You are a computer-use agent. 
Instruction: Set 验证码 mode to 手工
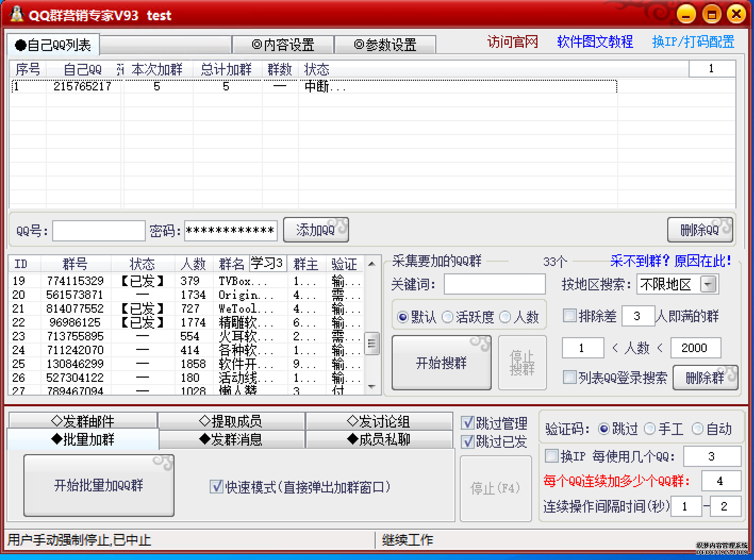650,429
